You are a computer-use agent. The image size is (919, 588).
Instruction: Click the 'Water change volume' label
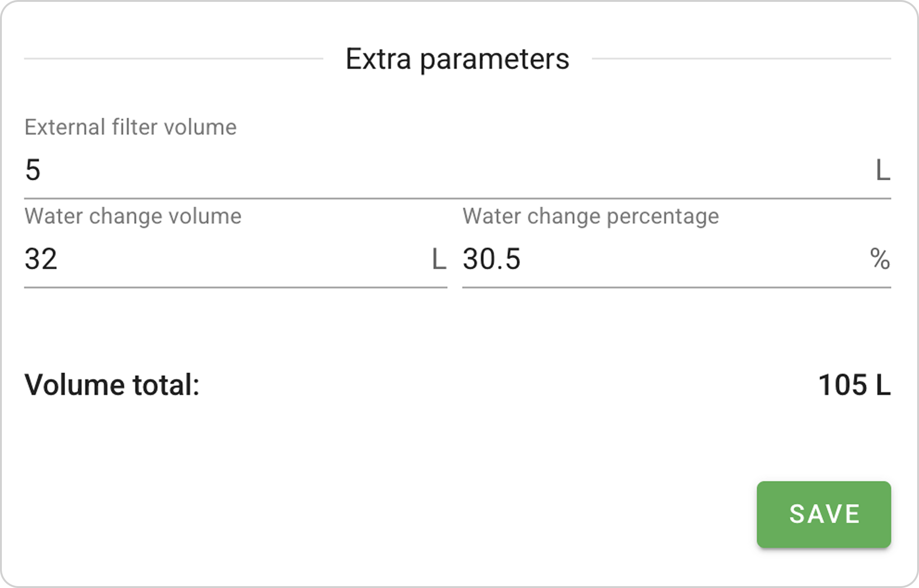click(x=133, y=216)
